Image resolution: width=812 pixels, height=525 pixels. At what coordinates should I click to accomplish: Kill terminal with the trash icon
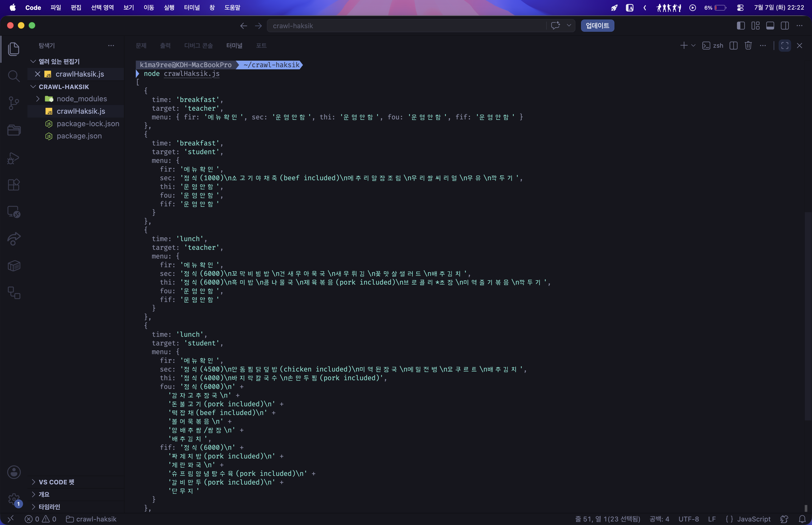click(x=748, y=46)
